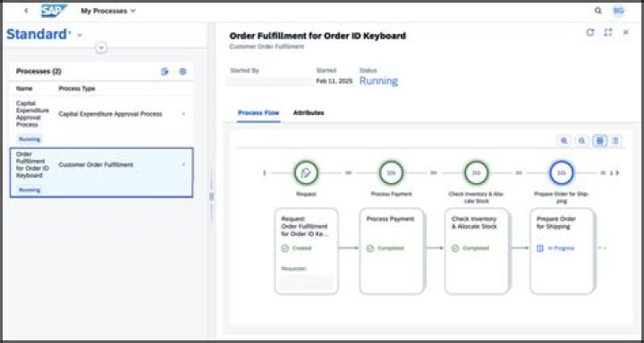Open the Customer Order Fulfillment row chevron
Screen dimensions: 644x343
click(183, 164)
